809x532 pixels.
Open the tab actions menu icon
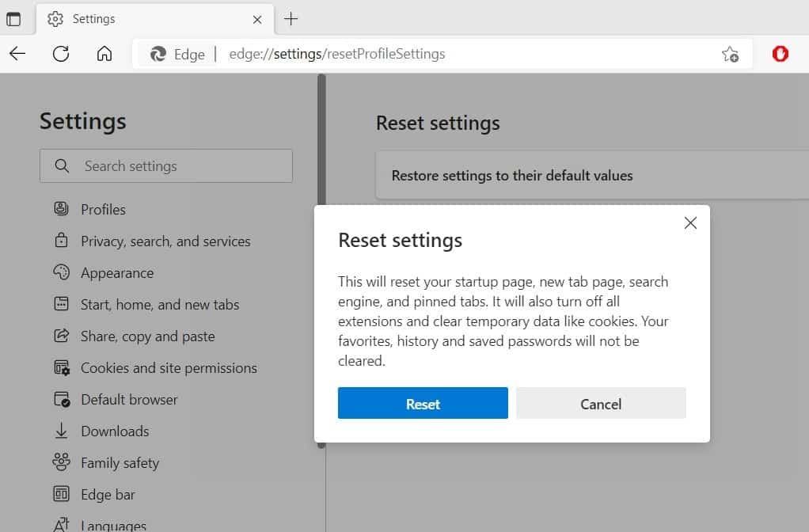(13, 19)
